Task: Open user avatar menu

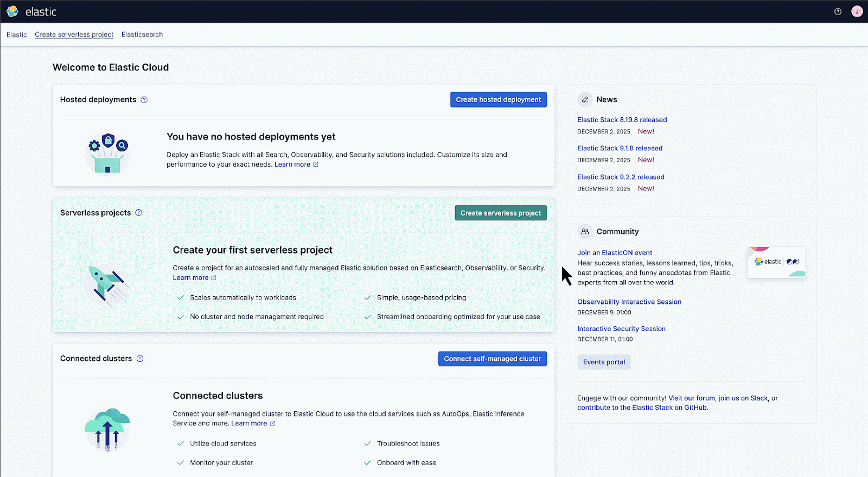Action: tap(857, 11)
